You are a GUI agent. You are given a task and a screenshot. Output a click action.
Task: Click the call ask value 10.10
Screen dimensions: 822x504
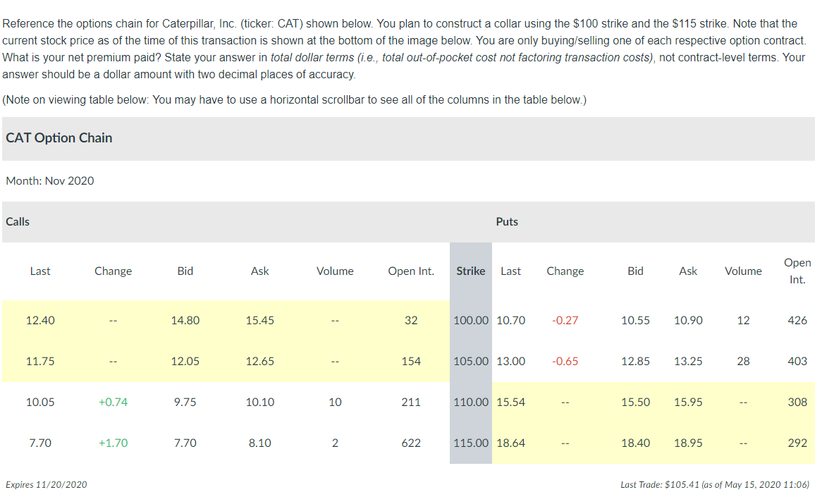[x=260, y=402]
